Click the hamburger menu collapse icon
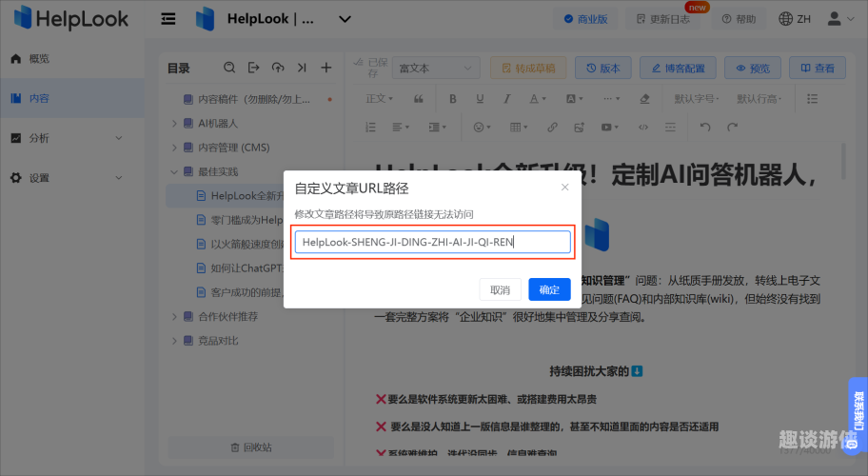Screen dimensions: 868x476 click(168, 19)
